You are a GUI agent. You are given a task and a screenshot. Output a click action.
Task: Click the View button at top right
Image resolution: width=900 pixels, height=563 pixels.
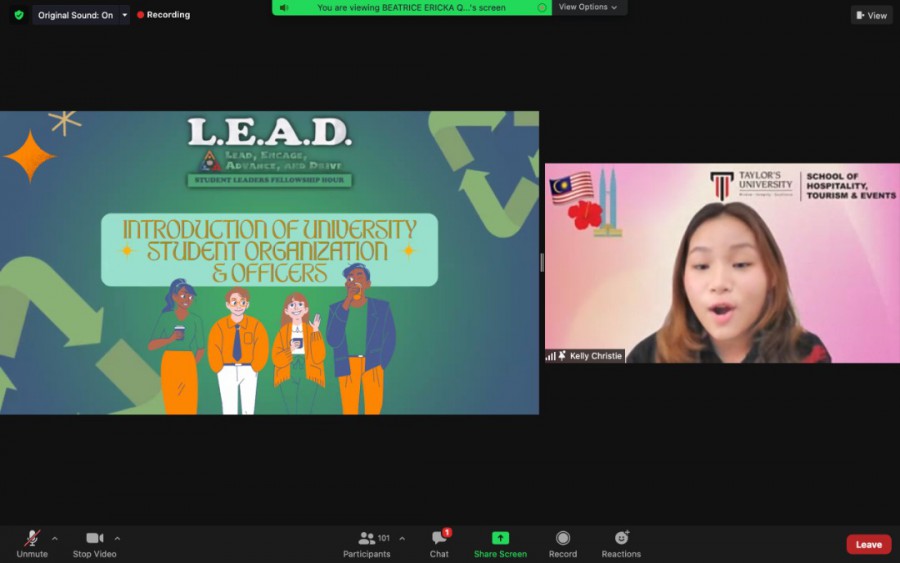click(x=871, y=15)
